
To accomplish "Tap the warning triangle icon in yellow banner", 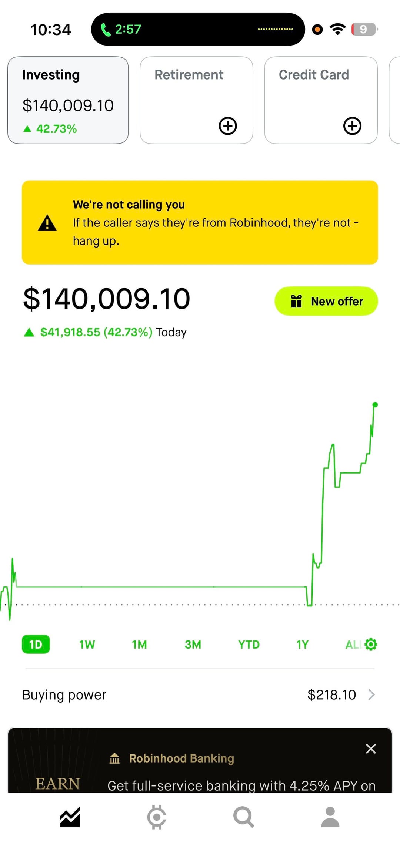I will pos(47,223).
